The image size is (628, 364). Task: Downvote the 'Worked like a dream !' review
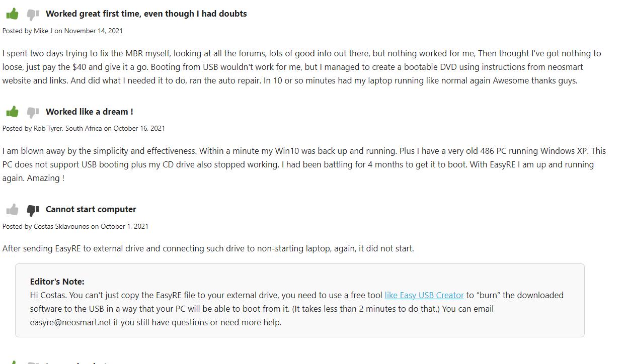click(33, 112)
